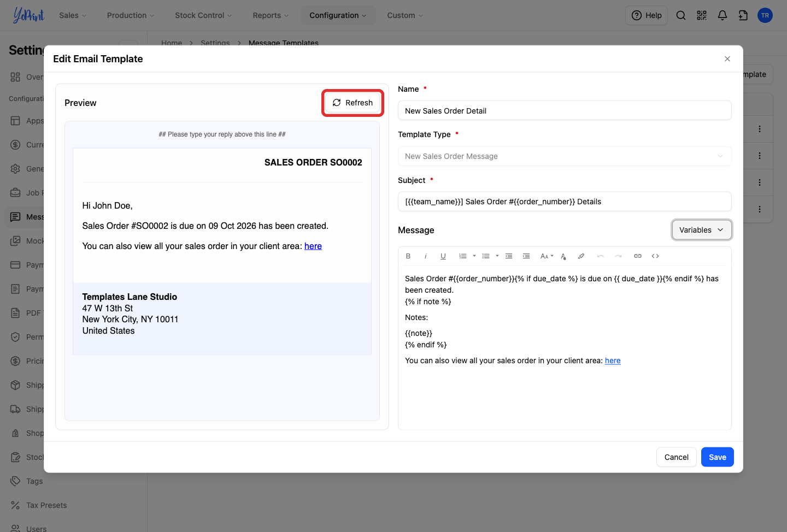Follow the 'here' link in the preview
Viewport: 787px width, 532px height.
click(x=313, y=246)
